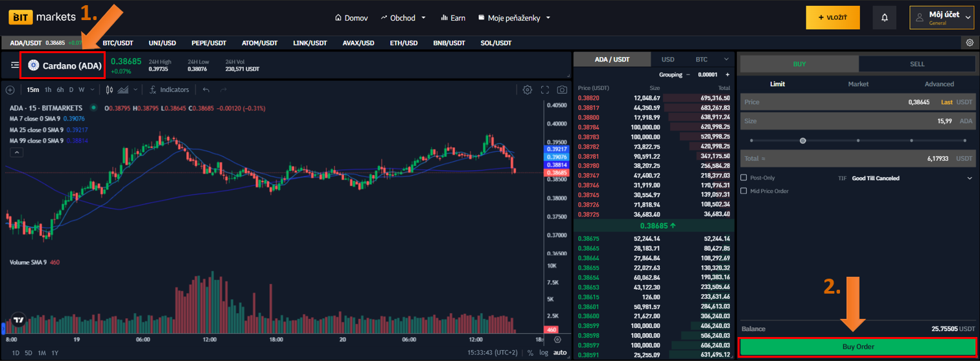Viewport: 980px width, 361px height.
Task: Click the 0.38820 ask price row
Action: point(653,98)
